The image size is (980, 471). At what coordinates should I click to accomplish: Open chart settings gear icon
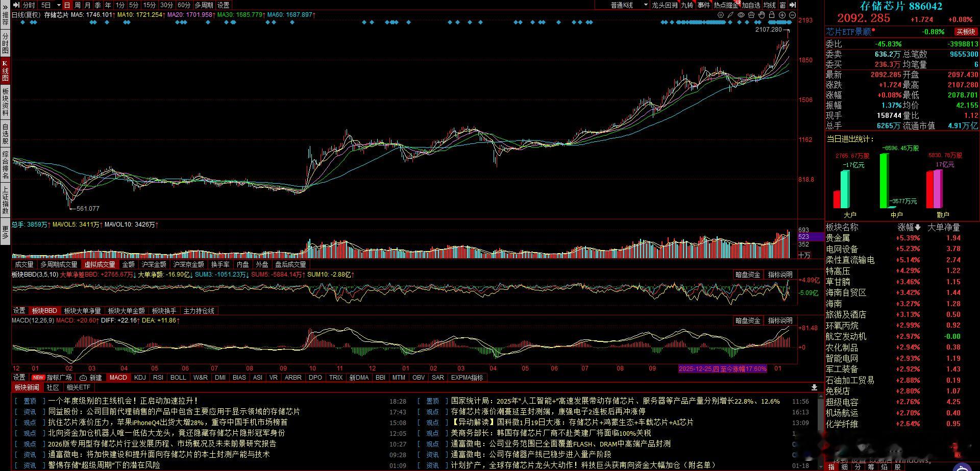pyautogui.click(x=721, y=15)
